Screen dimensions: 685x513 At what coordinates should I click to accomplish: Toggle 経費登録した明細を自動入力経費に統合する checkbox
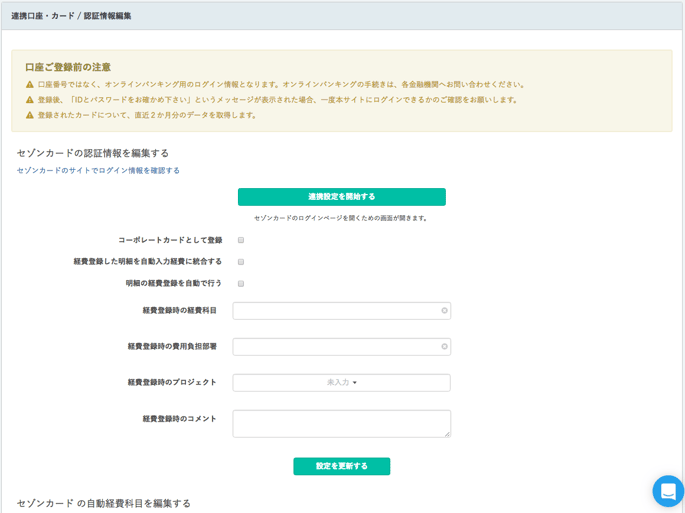[x=241, y=262]
